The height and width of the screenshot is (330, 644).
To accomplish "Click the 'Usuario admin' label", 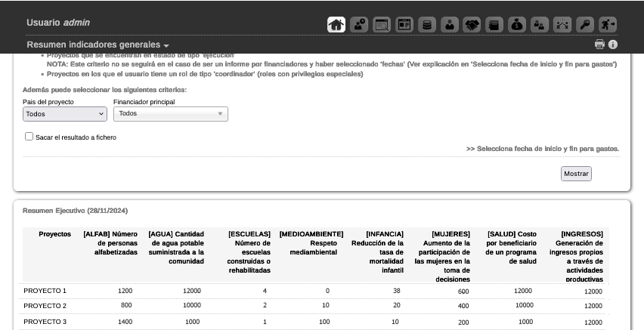I will point(58,23).
